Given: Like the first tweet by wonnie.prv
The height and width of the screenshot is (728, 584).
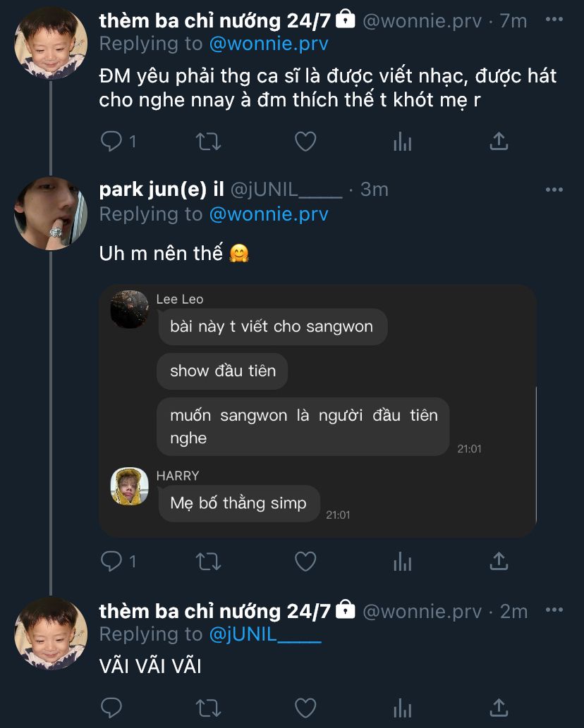Looking at the screenshot, I should pos(305,142).
